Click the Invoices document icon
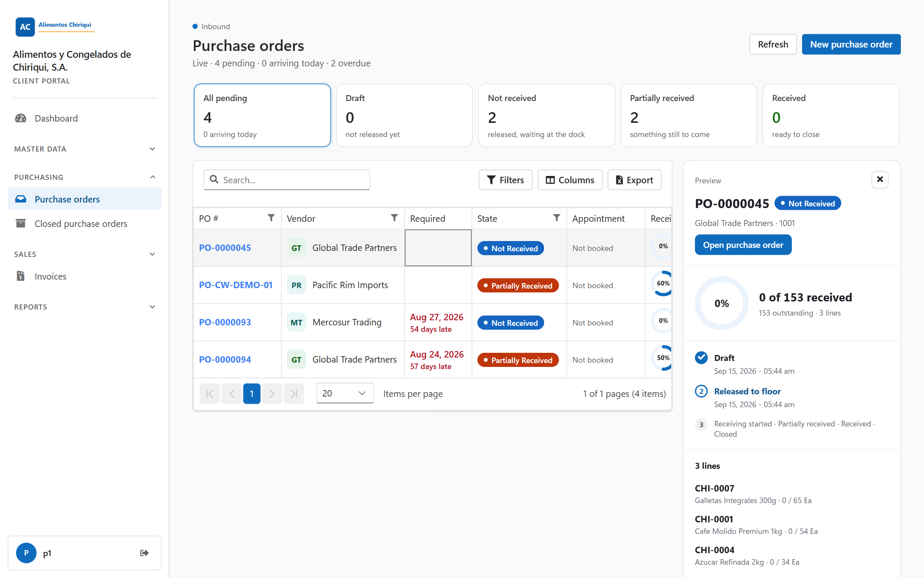Image resolution: width=924 pixels, height=578 pixels. tap(21, 276)
